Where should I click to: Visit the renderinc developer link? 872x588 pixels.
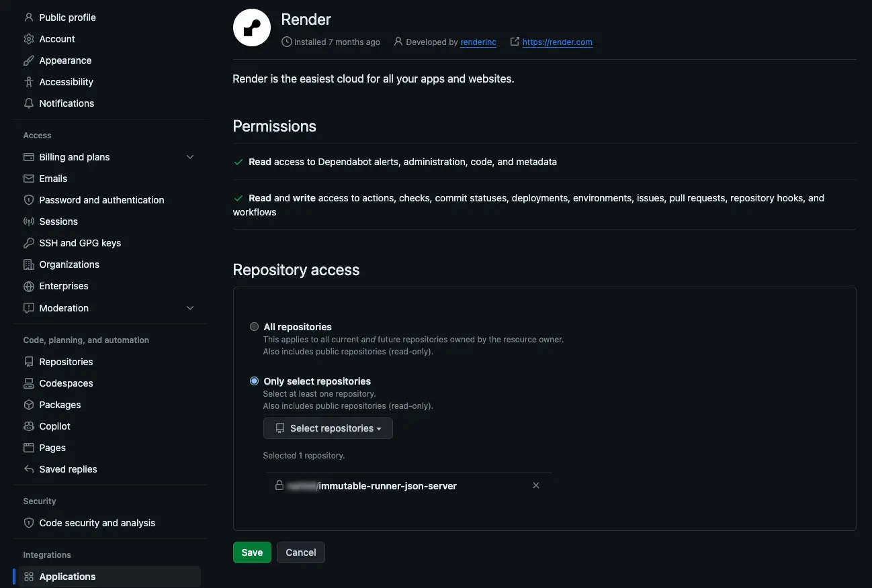pyautogui.click(x=478, y=42)
